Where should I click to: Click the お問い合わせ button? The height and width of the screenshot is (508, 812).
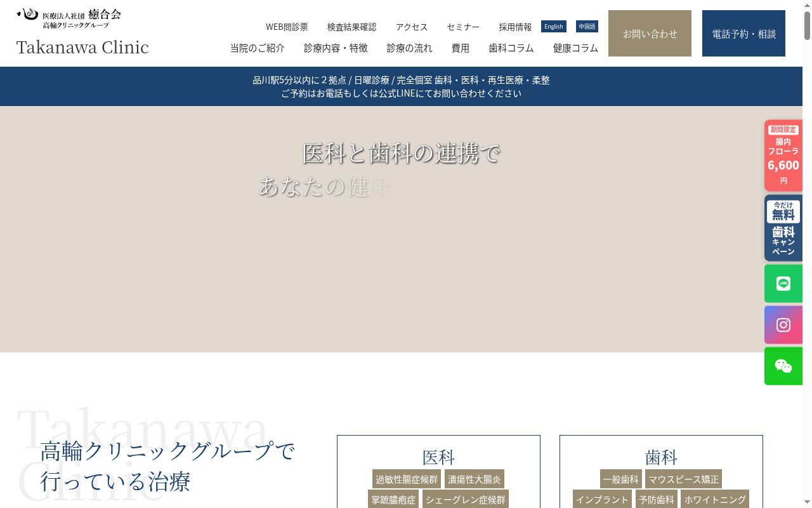pyautogui.click(x=650, y=34)
